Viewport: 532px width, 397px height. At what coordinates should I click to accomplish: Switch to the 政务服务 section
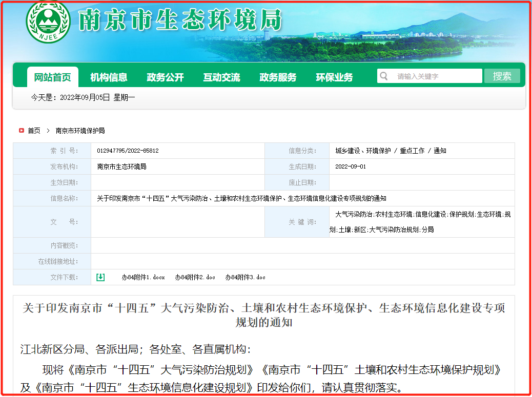278,77
